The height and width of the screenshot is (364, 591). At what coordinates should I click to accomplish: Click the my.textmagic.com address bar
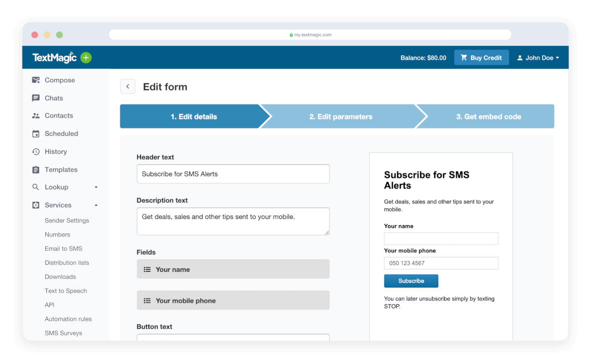pyautogui.click(x=310, y=35)
